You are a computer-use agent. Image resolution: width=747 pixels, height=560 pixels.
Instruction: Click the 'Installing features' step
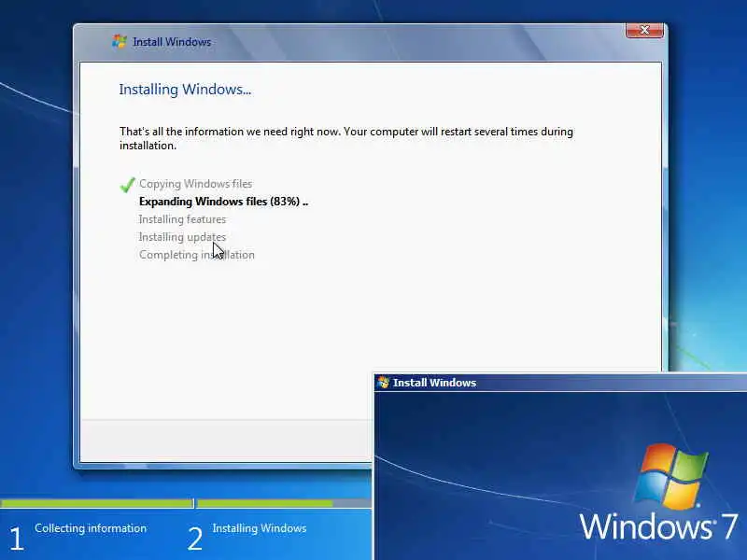click(x=182, y=219)
